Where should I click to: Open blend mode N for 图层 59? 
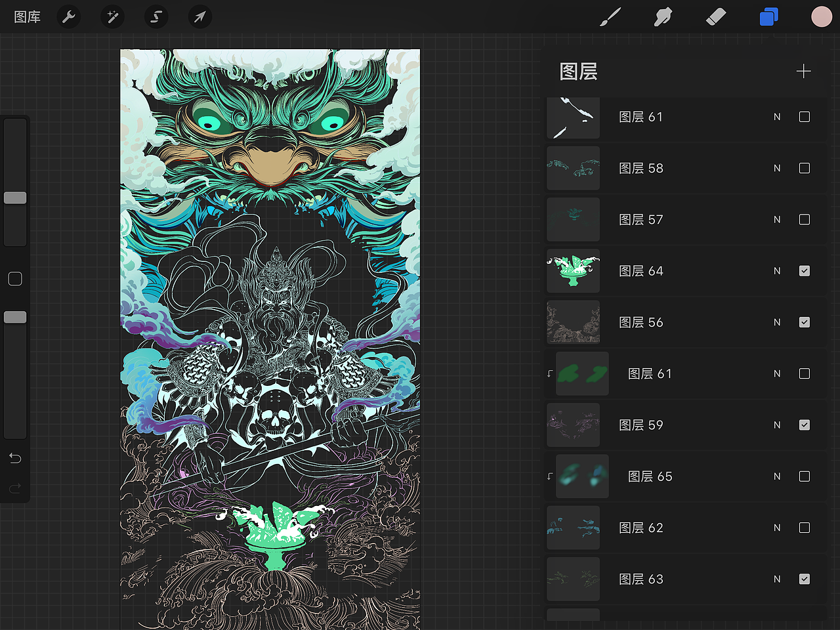click(x=777, y=425)
